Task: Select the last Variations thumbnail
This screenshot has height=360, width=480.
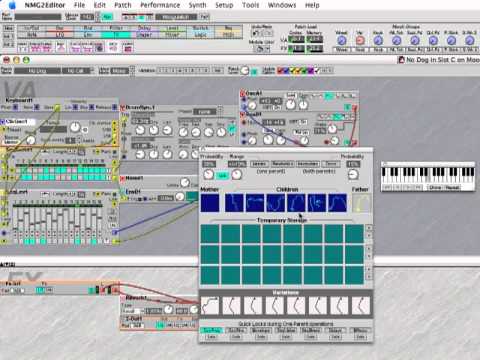Action: point(361,305)
